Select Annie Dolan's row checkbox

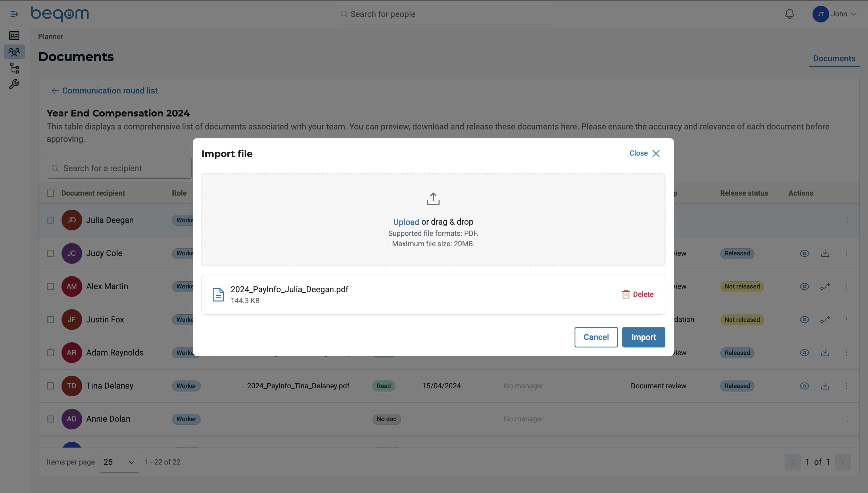pos(50,419)
